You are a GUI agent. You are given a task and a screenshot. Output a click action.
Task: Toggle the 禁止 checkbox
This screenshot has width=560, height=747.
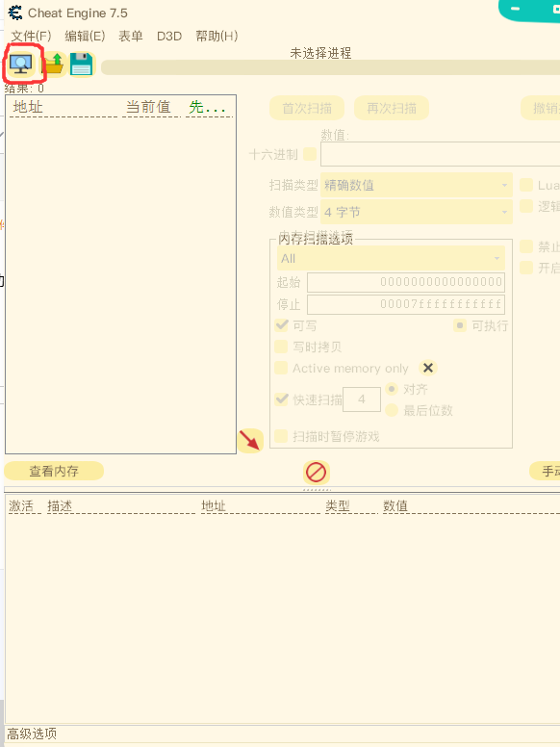click(x=526, y=246)
